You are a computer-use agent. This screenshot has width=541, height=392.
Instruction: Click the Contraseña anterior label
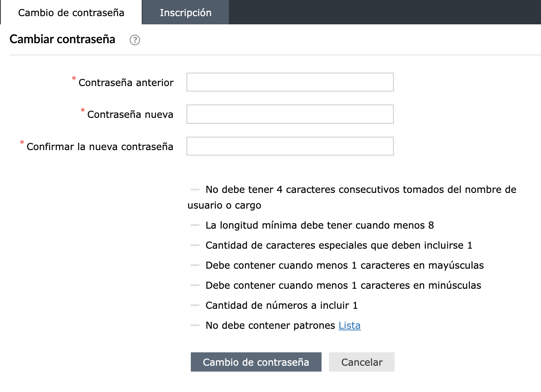[x=126, y=83]
